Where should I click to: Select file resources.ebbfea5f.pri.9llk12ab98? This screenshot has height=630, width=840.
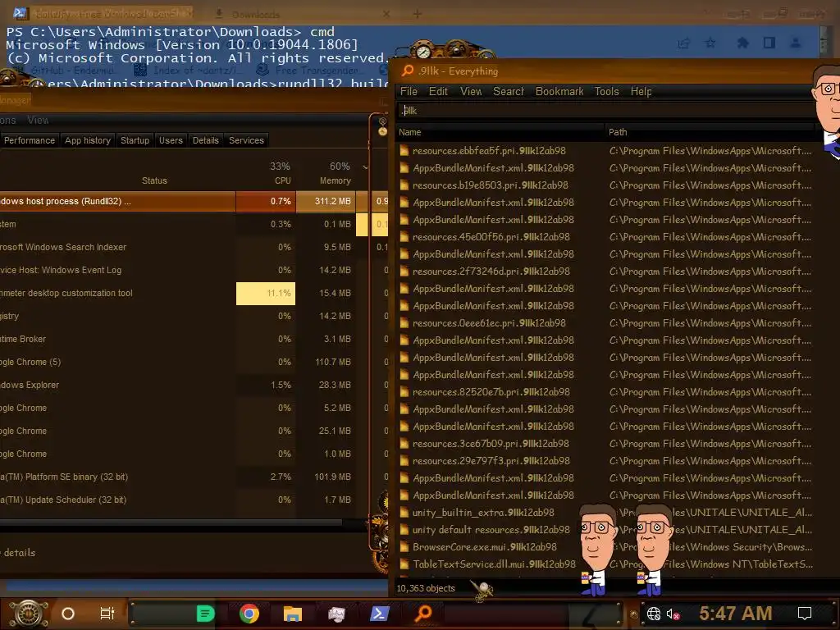(489, 151)
